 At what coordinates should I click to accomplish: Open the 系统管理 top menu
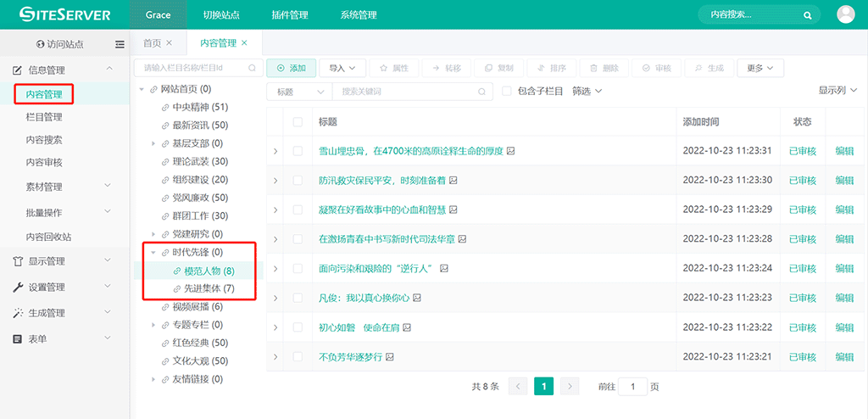tap(359, 15)
